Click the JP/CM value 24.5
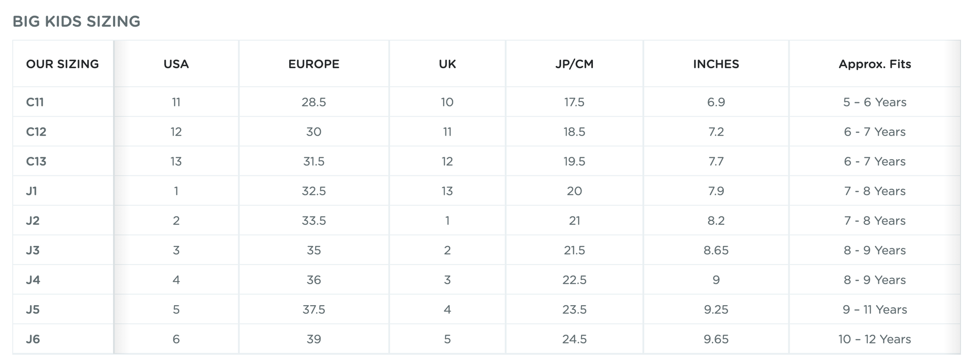Viewport: 980px width, 364px height. (x=574, y=339)
